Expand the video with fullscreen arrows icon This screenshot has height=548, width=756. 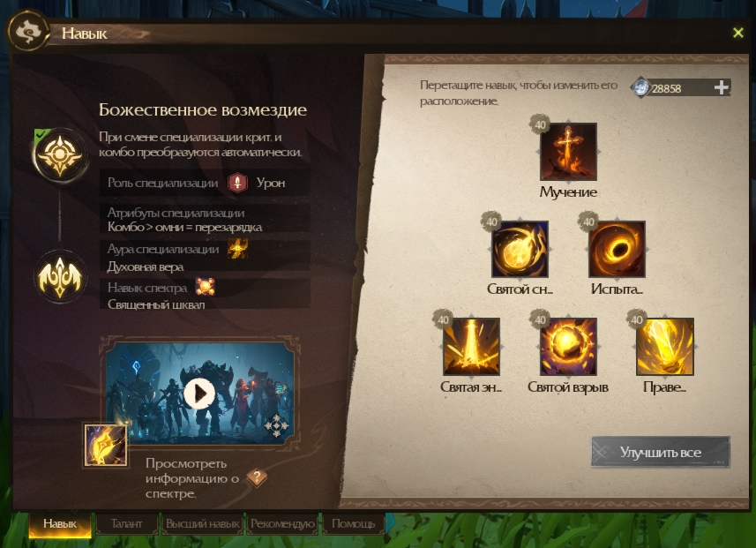tap(277, 425)
